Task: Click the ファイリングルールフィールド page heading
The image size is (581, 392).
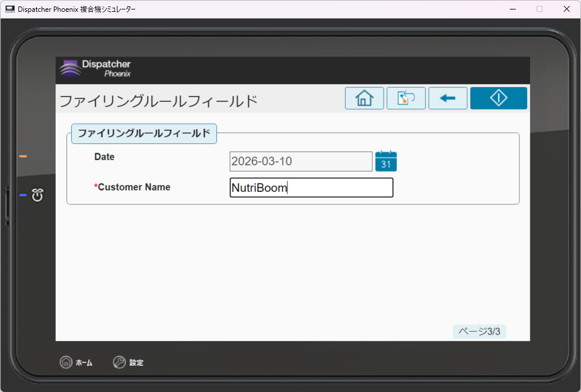Action: pos(159,101)
